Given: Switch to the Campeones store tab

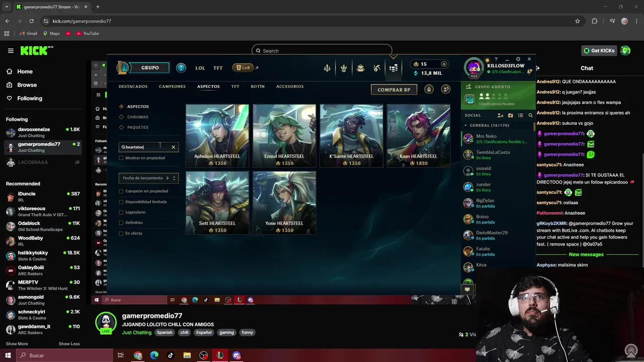Looking at the screenshot, I should pyautogui.click(x=172, y=86).
